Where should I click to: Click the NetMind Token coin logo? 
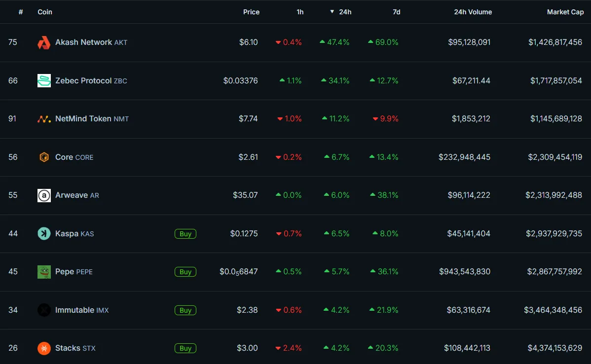tap(44, 119)
